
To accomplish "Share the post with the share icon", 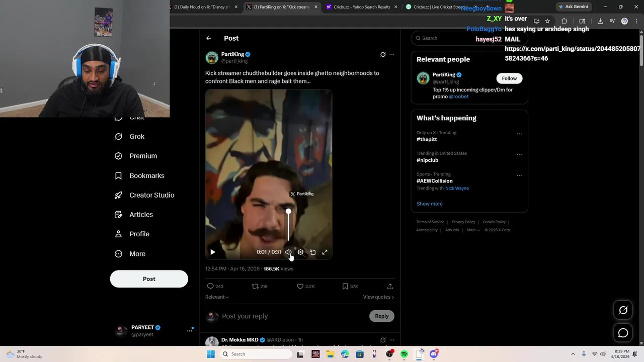I will pos(390,286).
